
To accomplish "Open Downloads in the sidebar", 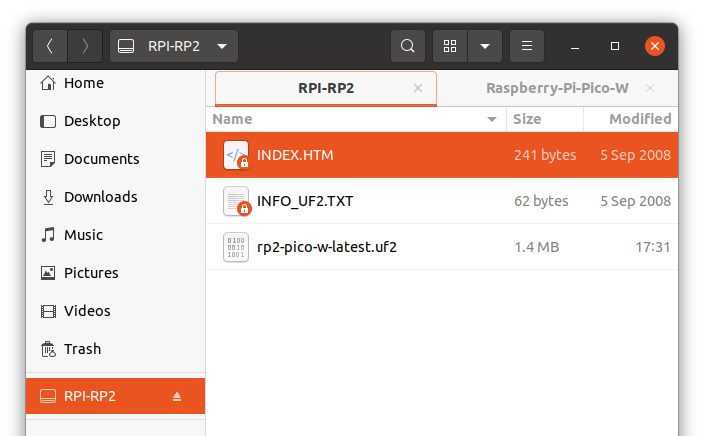I will pyautogui.click(x=115, y=197).
